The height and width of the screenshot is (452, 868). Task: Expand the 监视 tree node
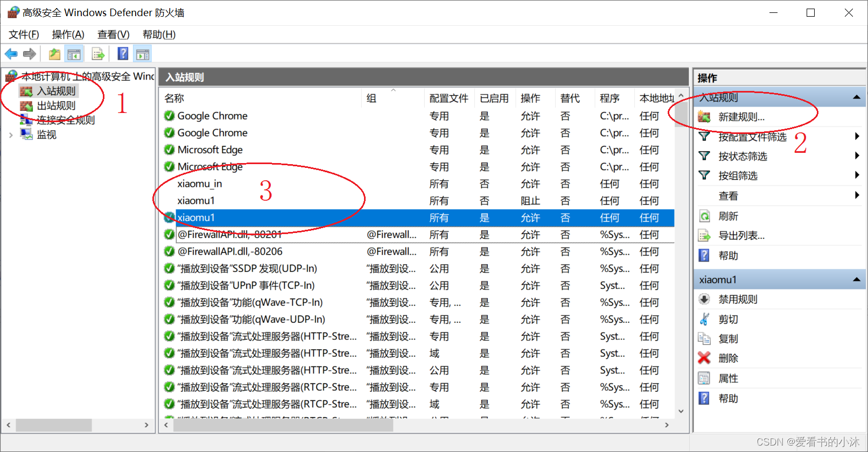[x=11, y=135]
